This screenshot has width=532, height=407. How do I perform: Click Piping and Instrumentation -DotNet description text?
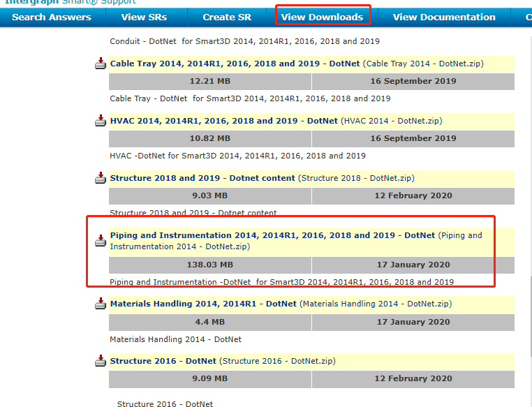[x=281, y=282]
